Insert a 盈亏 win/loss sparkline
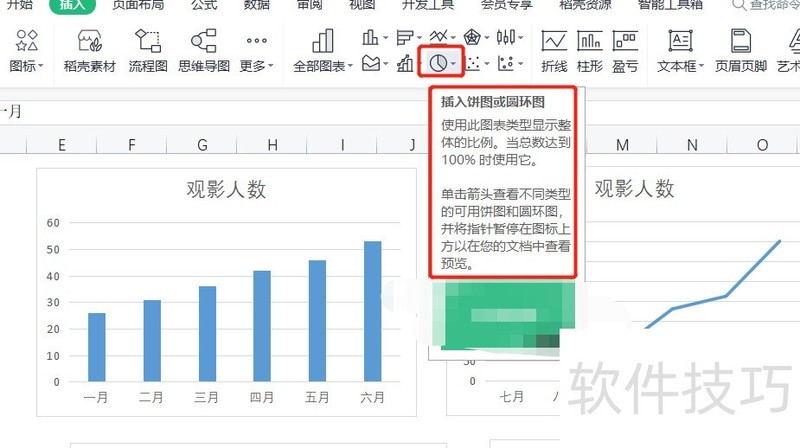The image size is (800, 448). tap(625, 51)
